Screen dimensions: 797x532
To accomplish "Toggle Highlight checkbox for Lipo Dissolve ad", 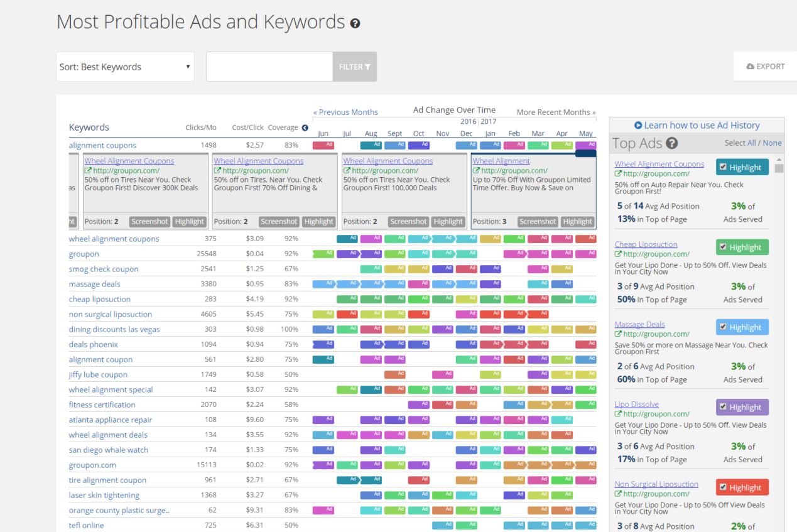I will point(724,406).
